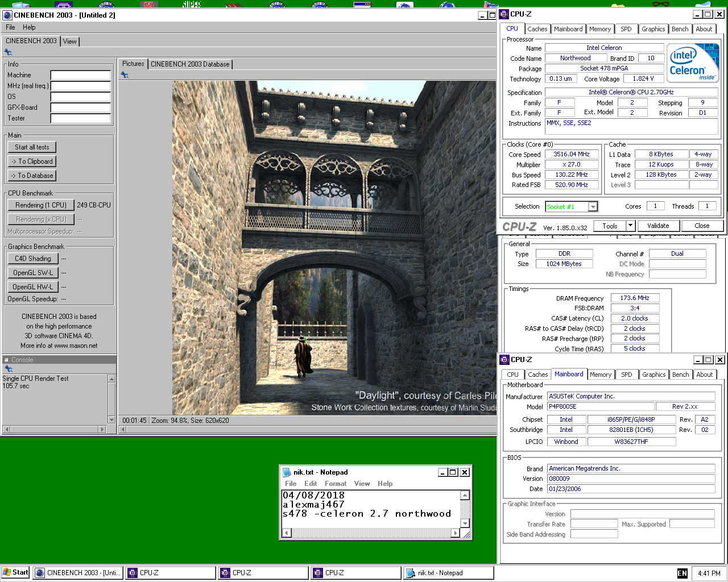Screen dimensions: 728x582
Task: Open the Mainboard tab in the CPU-Z Processor window
Action: click(568, 29)
